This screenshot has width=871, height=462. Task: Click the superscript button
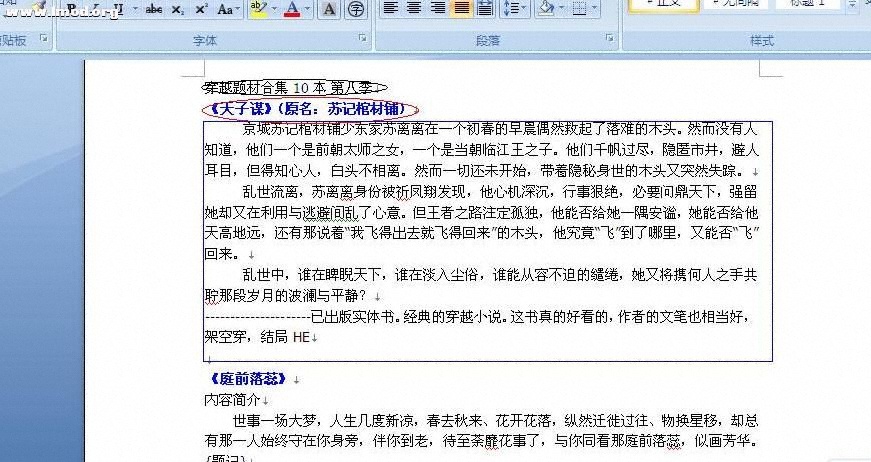(x=201, y=9)
